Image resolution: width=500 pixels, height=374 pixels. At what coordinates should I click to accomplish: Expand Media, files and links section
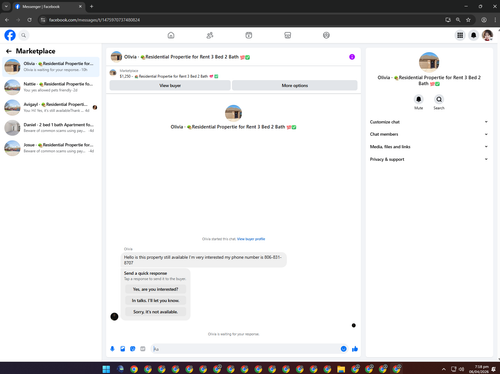point(429,147)
